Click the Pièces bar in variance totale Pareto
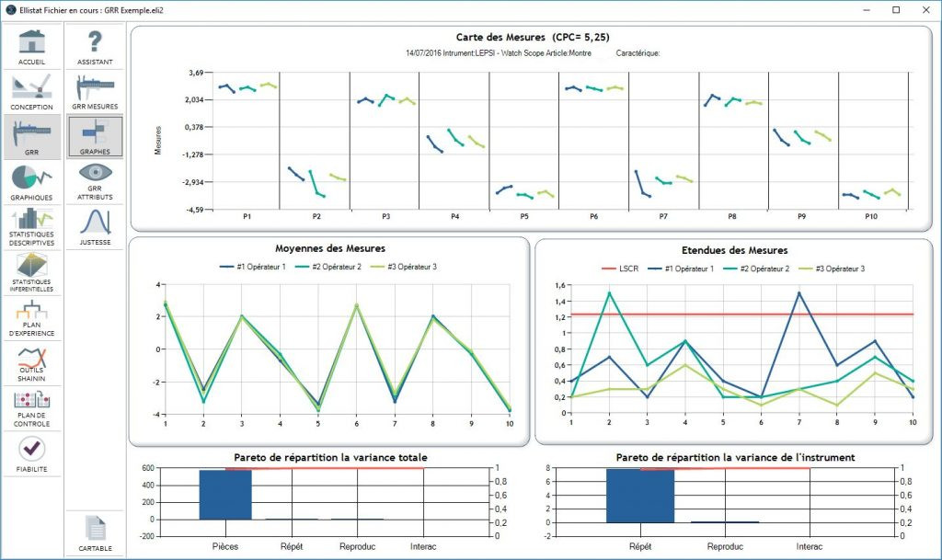This screenshot has height=560, width=942. click(225, 495)
